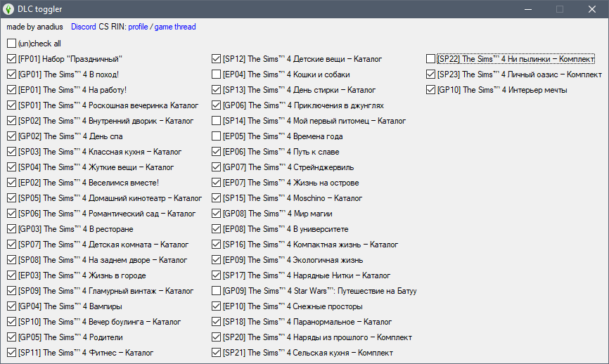Screen dimensions: 609x364
Task: Disable the [GP01] В поход! DLC
Action: (12, 74)
